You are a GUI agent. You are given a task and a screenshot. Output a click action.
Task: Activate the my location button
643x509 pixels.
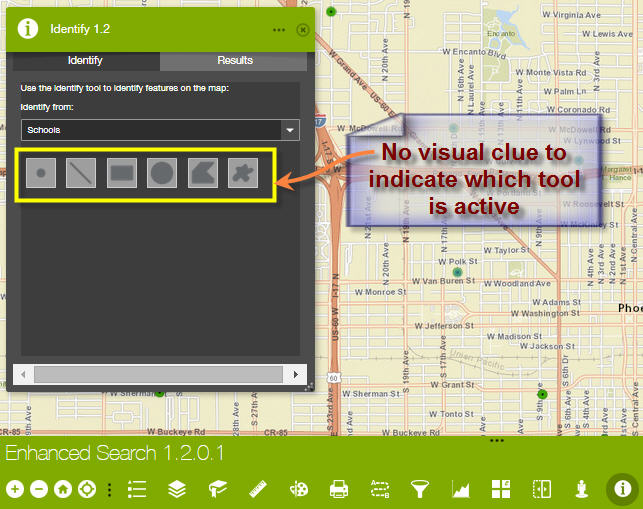click(x=87, y=489)
